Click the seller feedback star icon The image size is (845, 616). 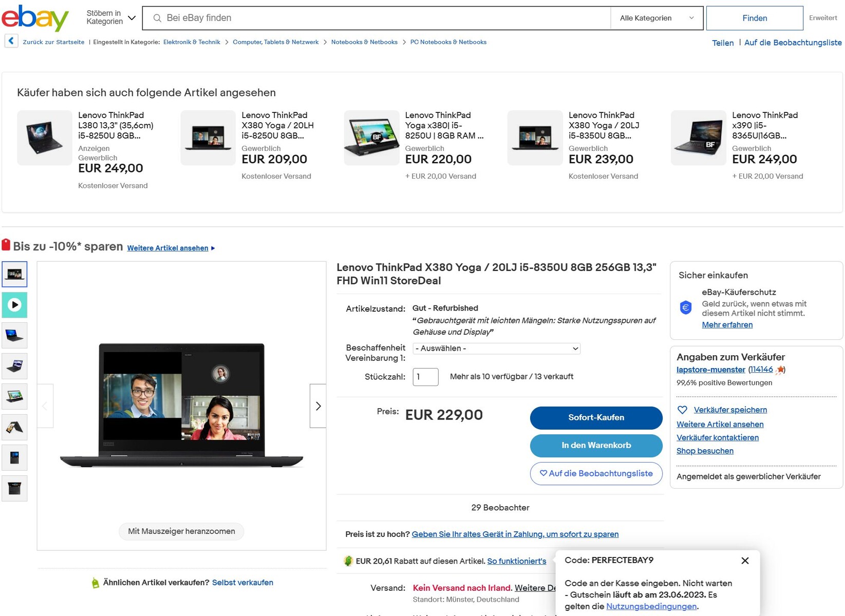[780, 370]
